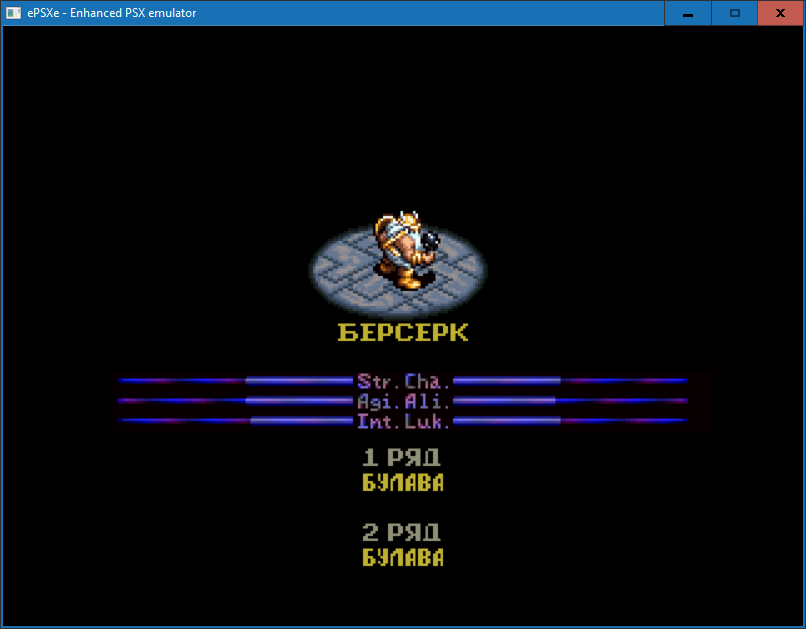Screen dimensions: 806x629
Task: Click the 1 РЯД row heading
Action: [401, 457]
